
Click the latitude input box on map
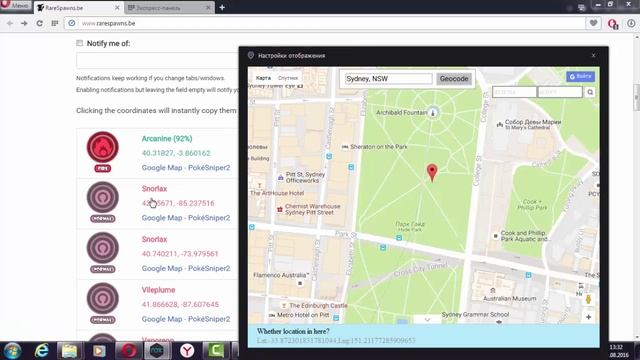514,92
